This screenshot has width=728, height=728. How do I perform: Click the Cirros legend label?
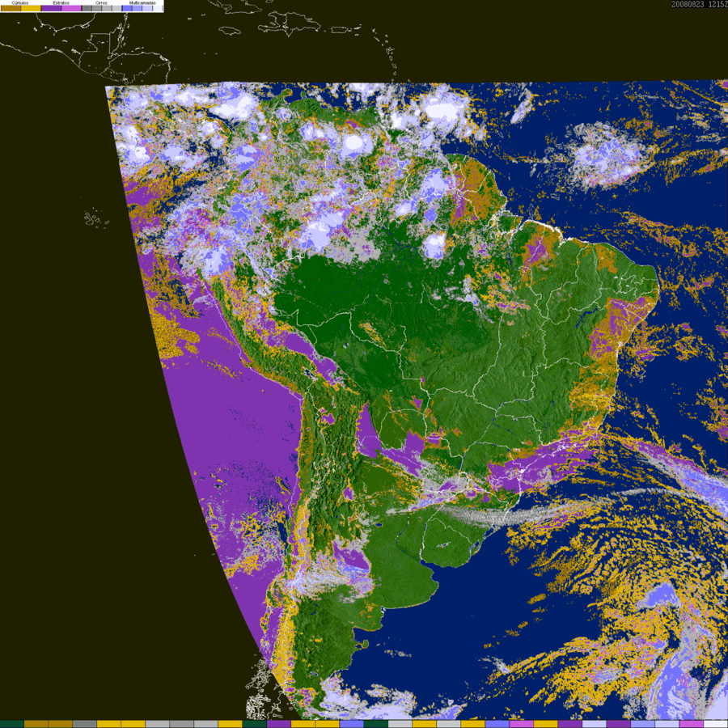point(101,2)
